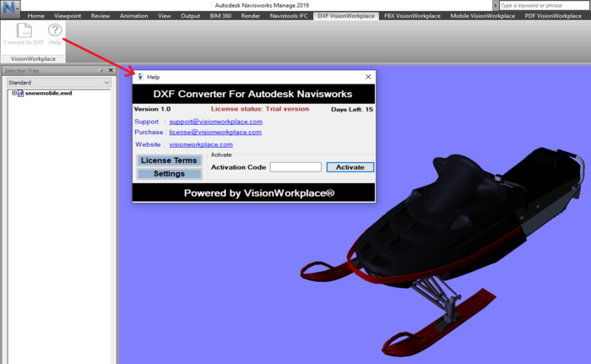This screenshot has height=364, width=591.
Task: Open the visionworkplace.com website link
Action: click(x=201, y=144)
